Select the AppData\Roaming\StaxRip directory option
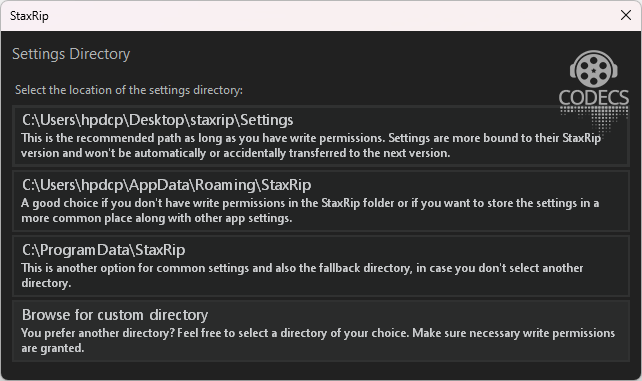 pos(321,201)
